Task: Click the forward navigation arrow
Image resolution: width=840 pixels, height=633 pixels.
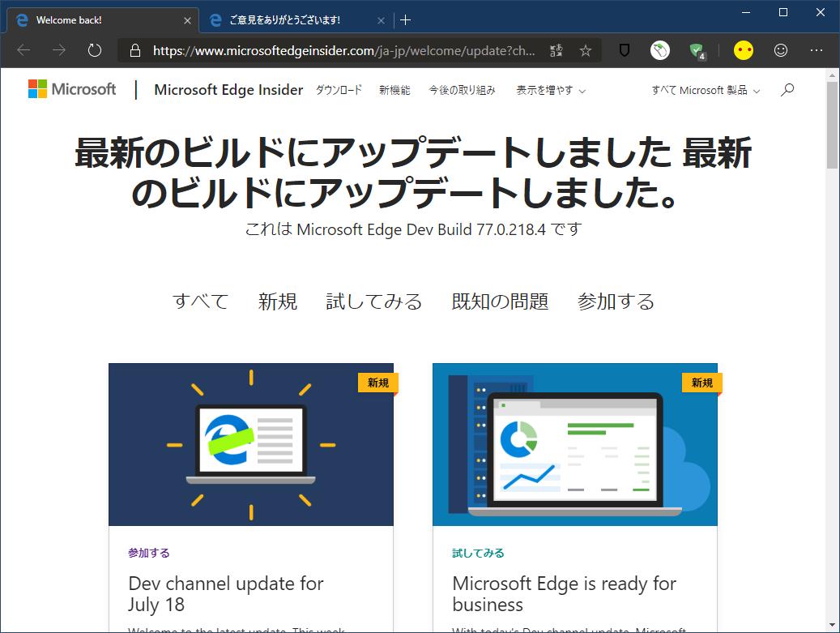Action: point(59,50)
